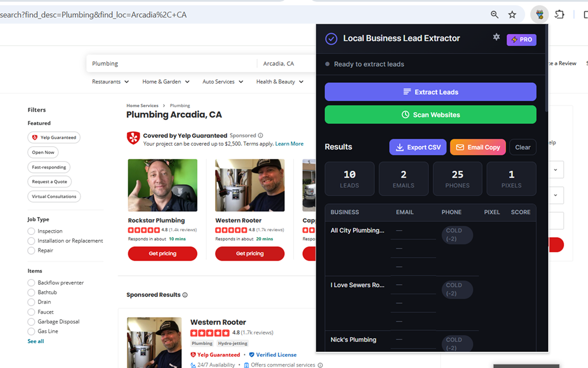Image resolution: width=588 pixels, height=368 pixels.
Task: Click the Email Copy envelope icon
Action: (x=461, y=147)
